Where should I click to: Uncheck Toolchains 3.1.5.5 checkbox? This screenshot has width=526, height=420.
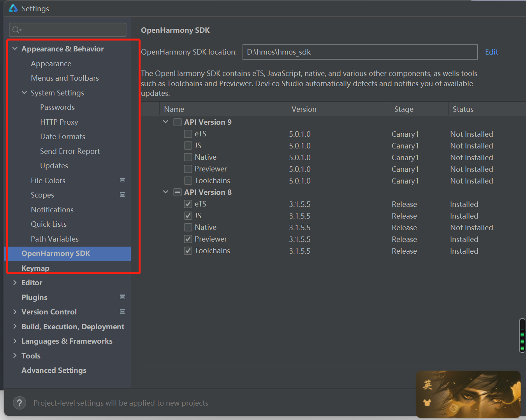(x=188, y=251)
